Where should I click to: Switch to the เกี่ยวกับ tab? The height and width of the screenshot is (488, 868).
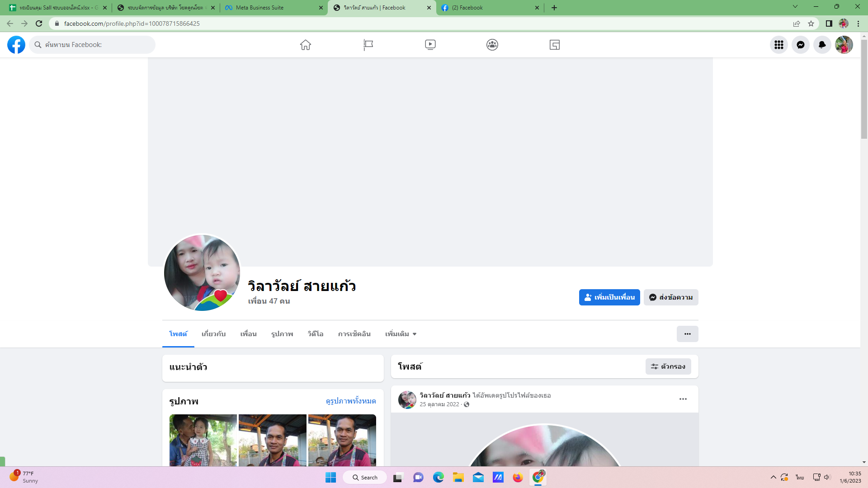tap(213, 334)
